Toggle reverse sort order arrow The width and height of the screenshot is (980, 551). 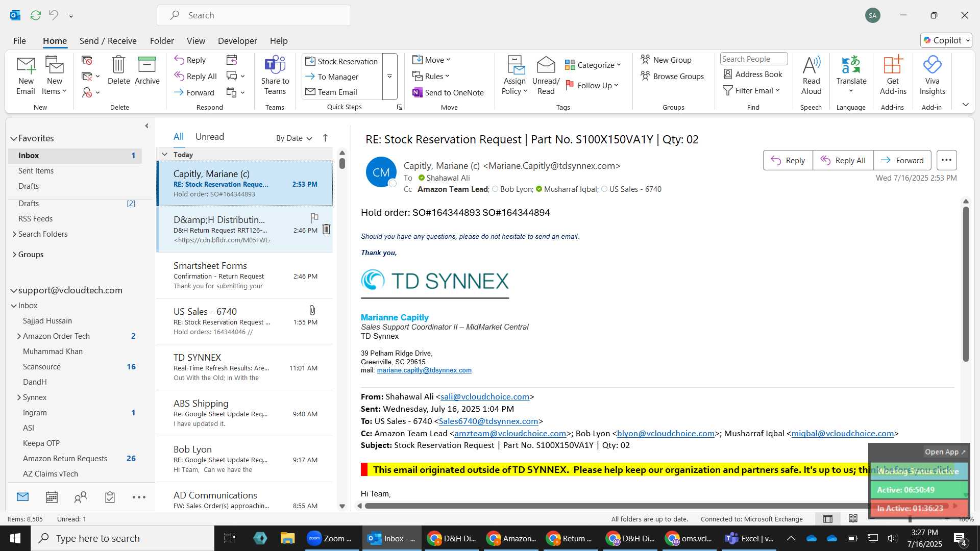pyautogui.click(x=325, y=138)
